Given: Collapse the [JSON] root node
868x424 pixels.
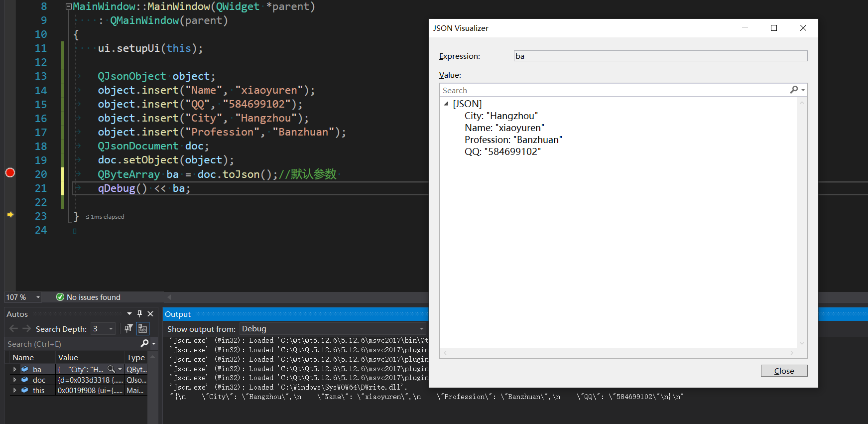Looking at the screenshot, I should (446, 104).
